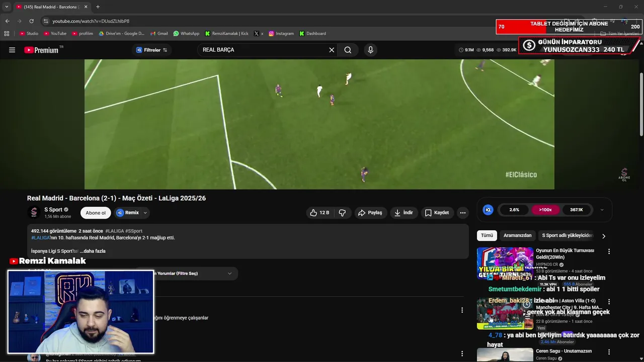The width and height of the screenshot is (644, 362).
Task: Close the Real Madrid - Barcelona tab
Action: 86,7
